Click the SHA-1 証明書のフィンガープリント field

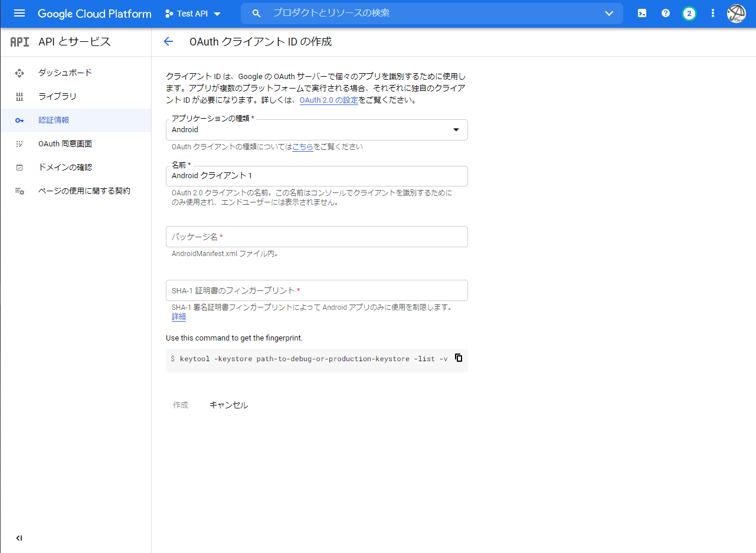pyautogui.click(x=317, y=290)
